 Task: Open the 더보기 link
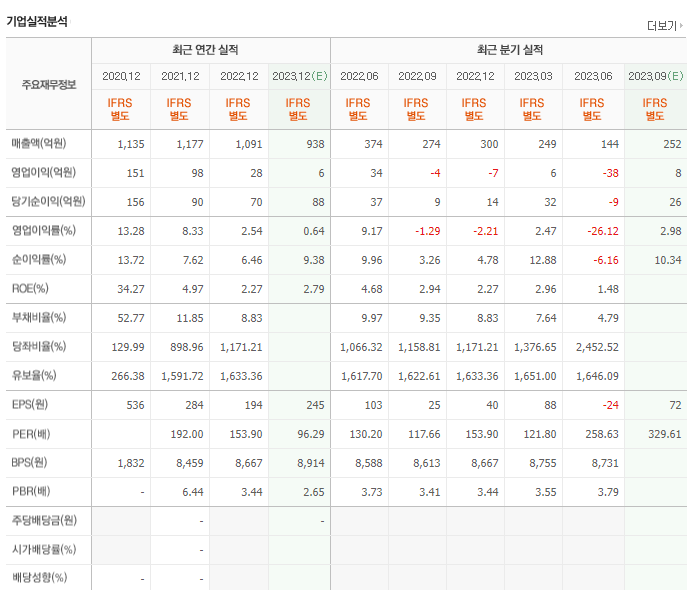[662, 26]
